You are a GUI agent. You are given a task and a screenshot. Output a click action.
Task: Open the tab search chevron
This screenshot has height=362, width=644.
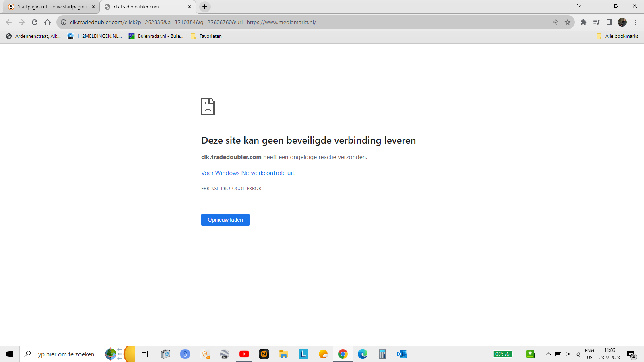tap(579, 6)
